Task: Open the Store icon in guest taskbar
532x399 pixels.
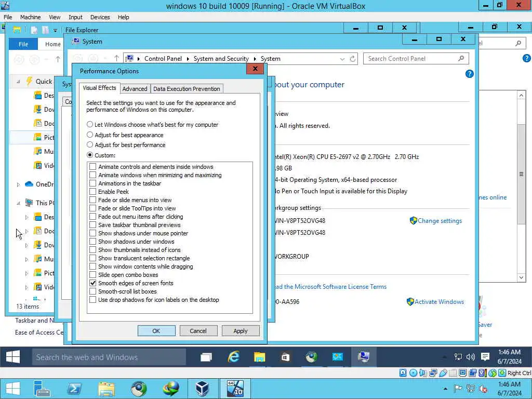Action: pos(285,357)
